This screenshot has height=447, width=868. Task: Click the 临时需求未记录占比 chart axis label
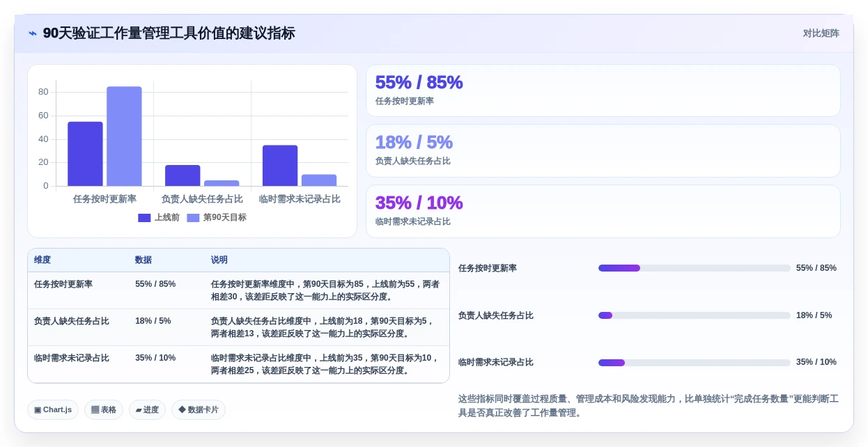tap(300, 199)
